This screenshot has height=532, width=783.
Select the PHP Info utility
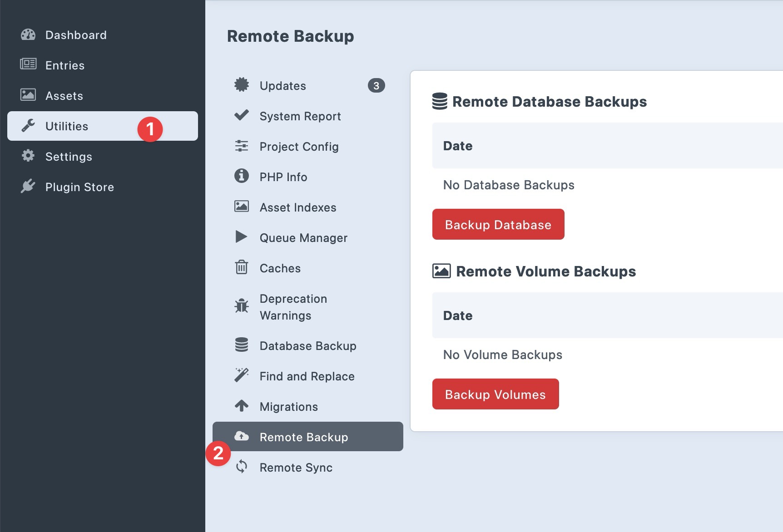(282, 177)
